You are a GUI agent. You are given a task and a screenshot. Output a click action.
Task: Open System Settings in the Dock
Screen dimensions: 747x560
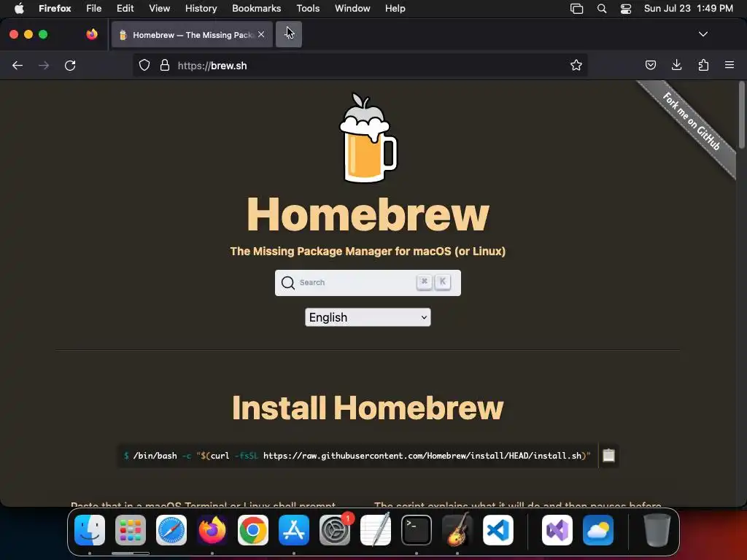335,530
